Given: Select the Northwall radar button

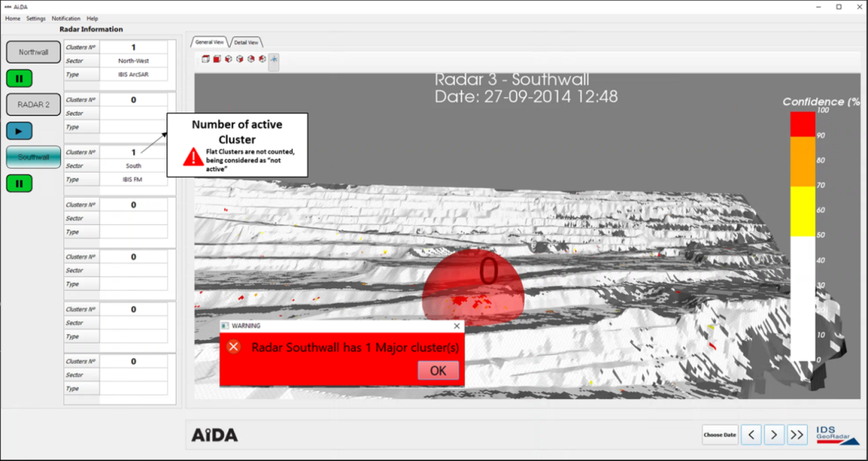Looking at the screenshot, I should tap(33, 52).
